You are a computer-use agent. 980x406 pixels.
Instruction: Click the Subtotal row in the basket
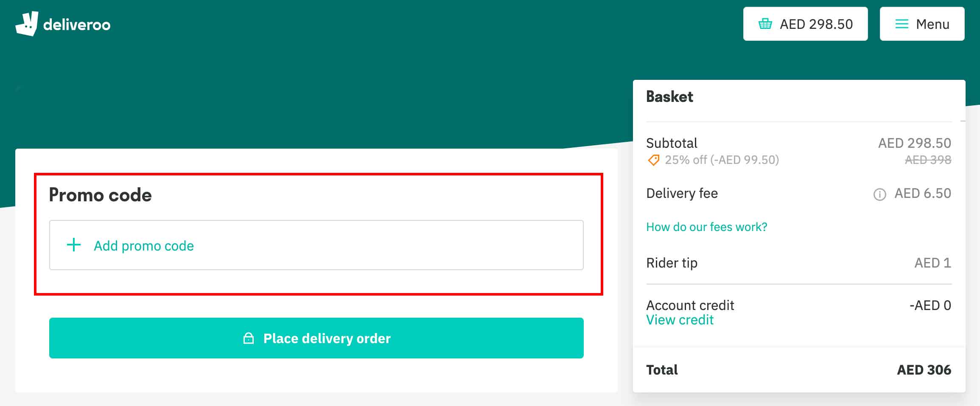coord(672,143)
